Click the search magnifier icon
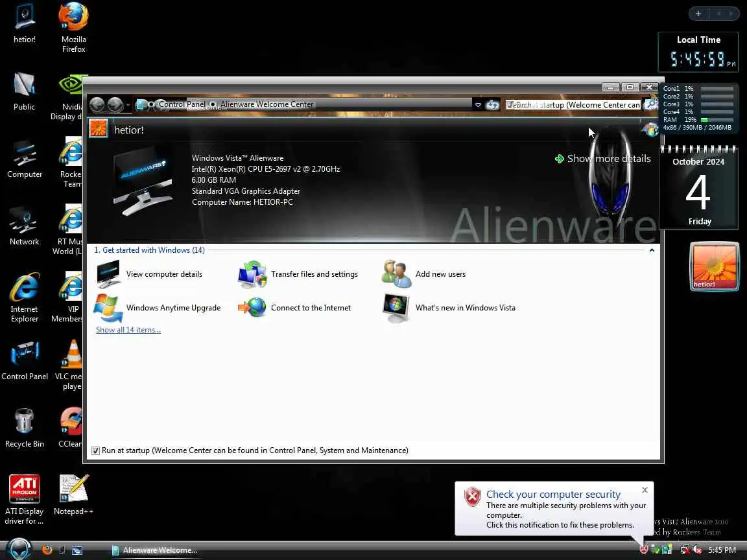Screen dimensions: 747x560 tap(650, 105)
